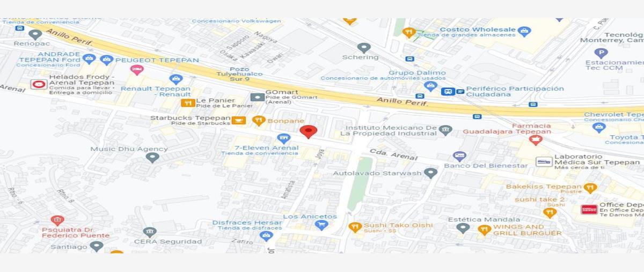The width and height of the screenshot is (644, 272).
Task: Click the Le Panier restaurant icon
Action: (x=187, y=102)
